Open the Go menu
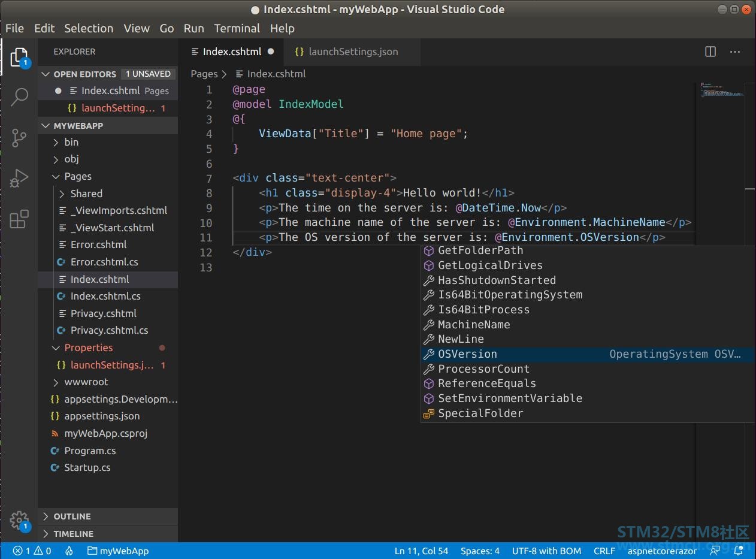Screen dimensions: 756x559 coord(167,28)
